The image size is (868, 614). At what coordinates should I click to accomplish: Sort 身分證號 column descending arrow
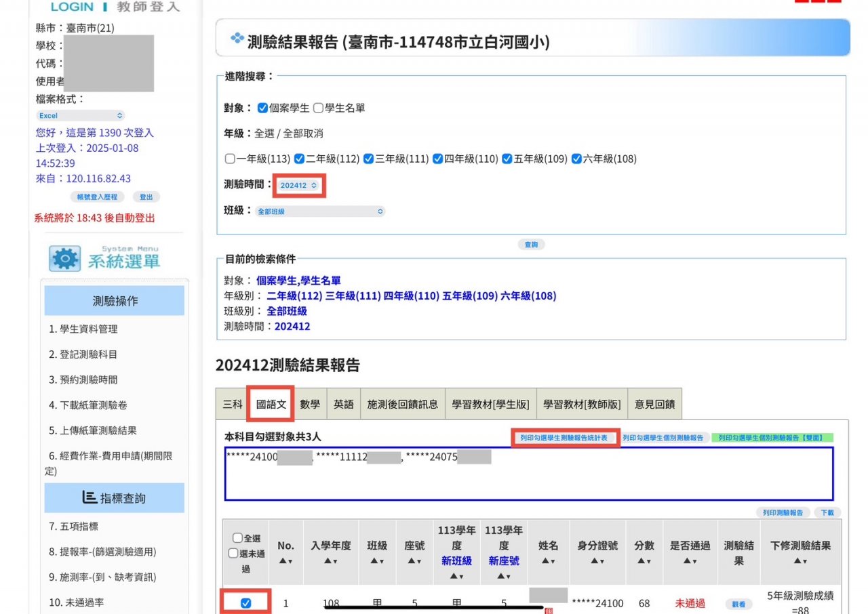click(601, 561)
